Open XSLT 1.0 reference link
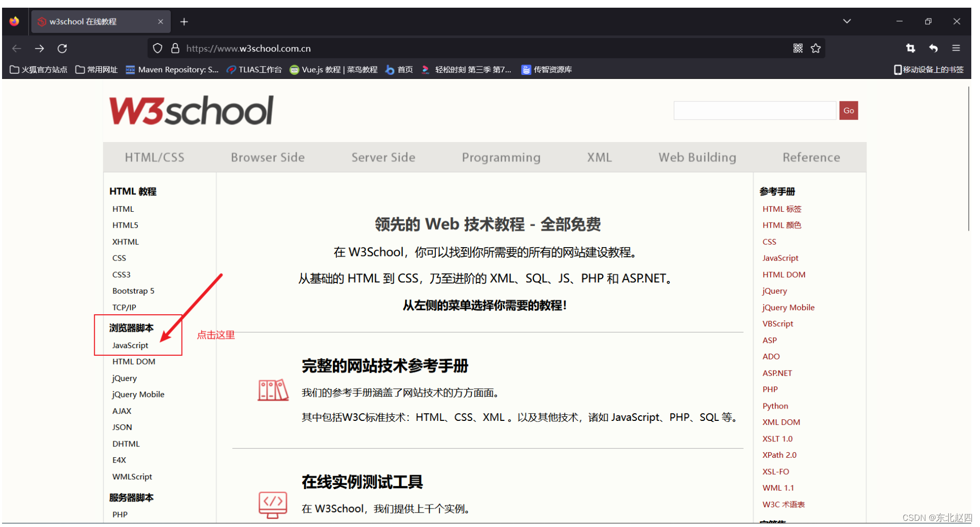This screenshot has width=980, height=527. 777,438
